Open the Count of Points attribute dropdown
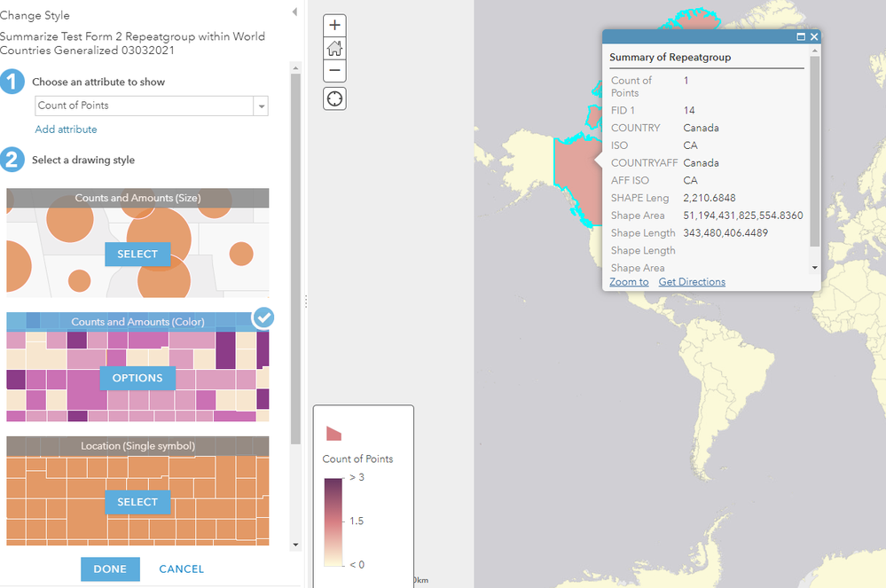 pos(261,106)
